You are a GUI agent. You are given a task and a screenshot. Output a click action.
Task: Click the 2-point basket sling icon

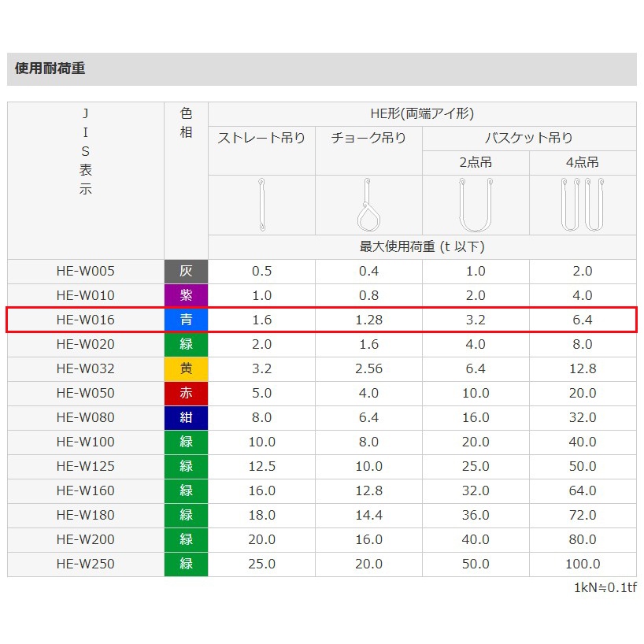coord(476,205)
